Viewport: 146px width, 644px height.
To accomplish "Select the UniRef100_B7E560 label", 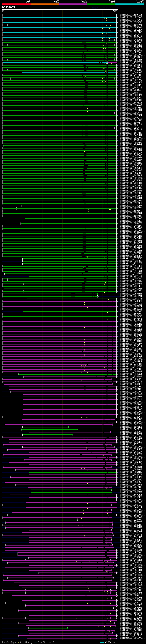I will coord(131,98).
